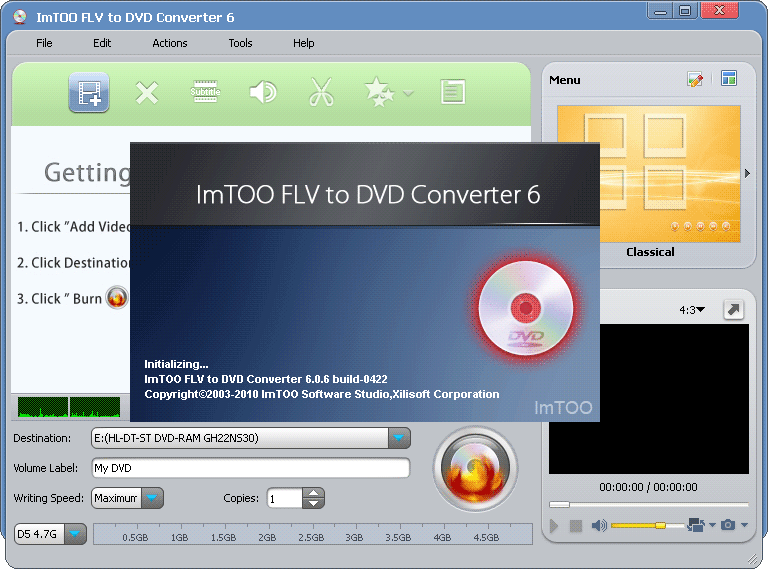Click the large Burn flame button
This screenshot has height=569, width=768.
[475, 469]
